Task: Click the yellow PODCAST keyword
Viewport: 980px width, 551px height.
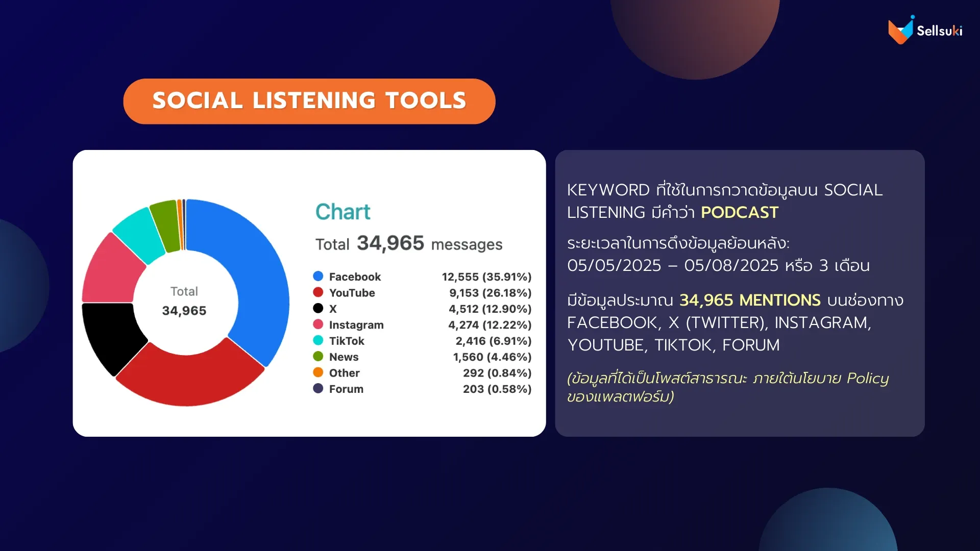Action: (740, 212)
